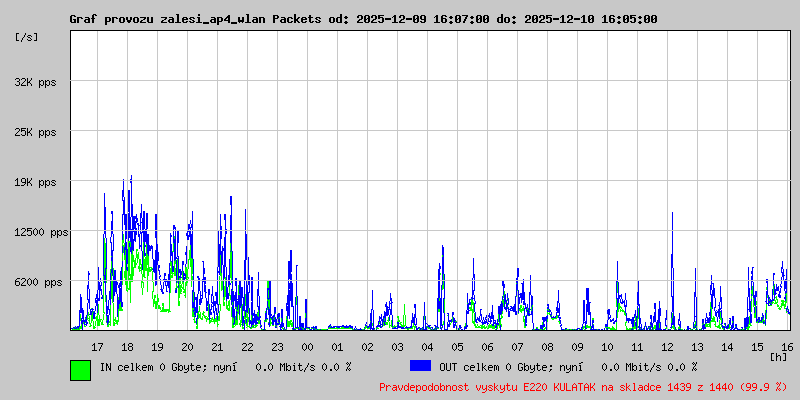Click hour label 21 on x-axis
Image resolution: width=800 pixels, height=400 pixels.
(x=217, y=347)
